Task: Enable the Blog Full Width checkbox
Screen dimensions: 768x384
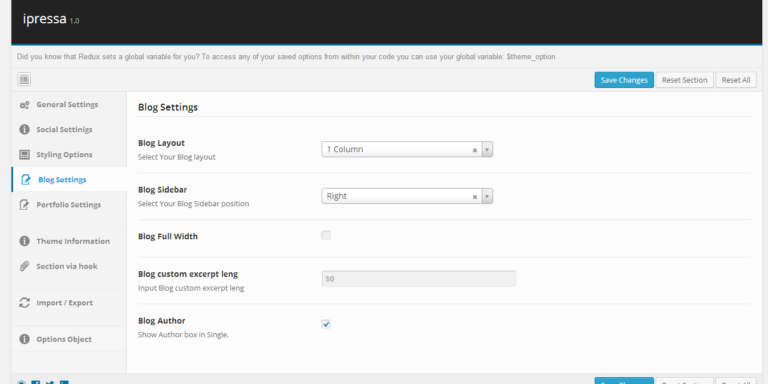Action: [326, 236]
